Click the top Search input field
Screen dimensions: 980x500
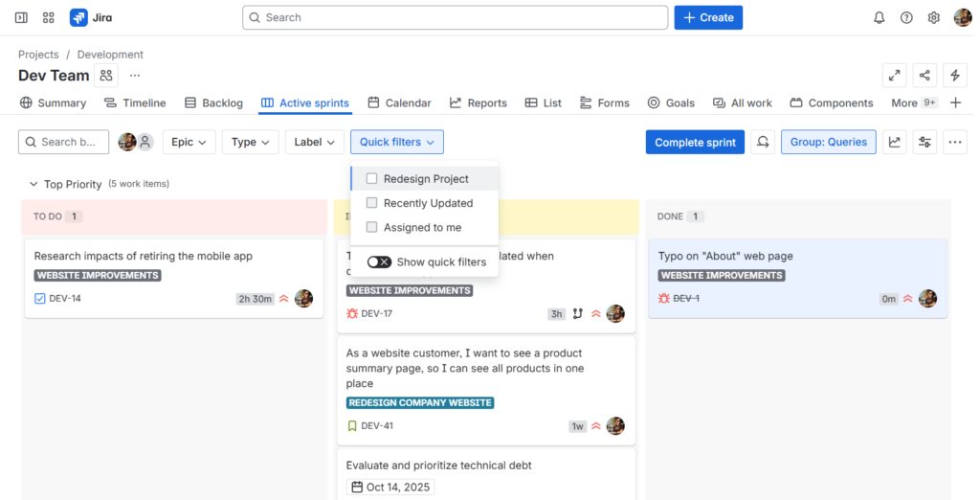click(456, 17)
